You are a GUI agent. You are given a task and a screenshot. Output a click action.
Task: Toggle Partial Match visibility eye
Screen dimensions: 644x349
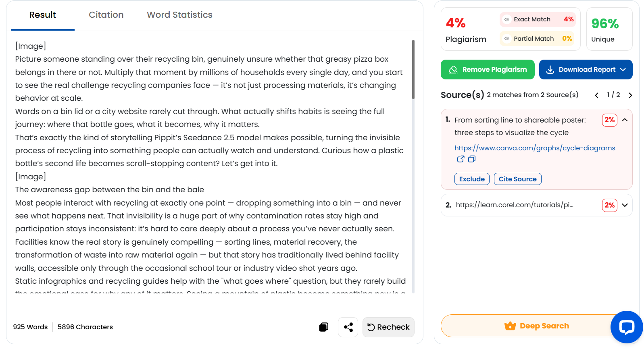coord(507,39)
